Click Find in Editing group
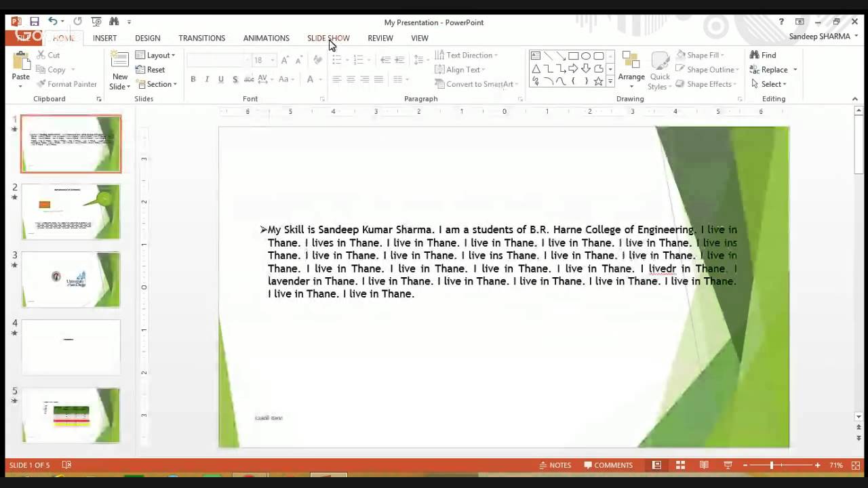Viewport: 868px width, 488px height. (x=763, y=55)
